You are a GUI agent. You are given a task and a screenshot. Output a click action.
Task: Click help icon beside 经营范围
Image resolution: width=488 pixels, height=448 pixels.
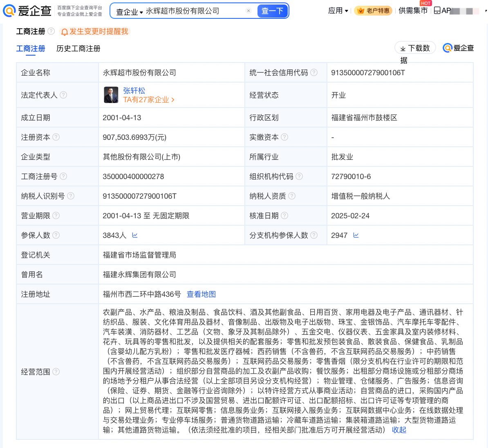56,372
